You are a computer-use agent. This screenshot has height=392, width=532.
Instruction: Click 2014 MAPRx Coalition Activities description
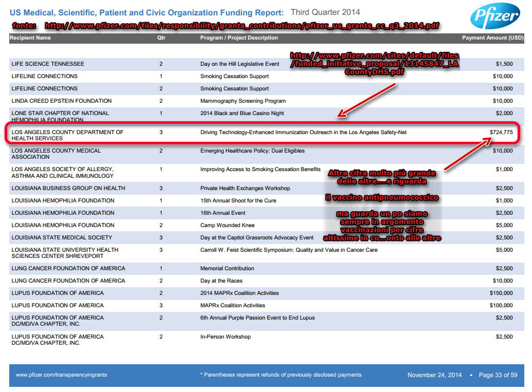239,293
